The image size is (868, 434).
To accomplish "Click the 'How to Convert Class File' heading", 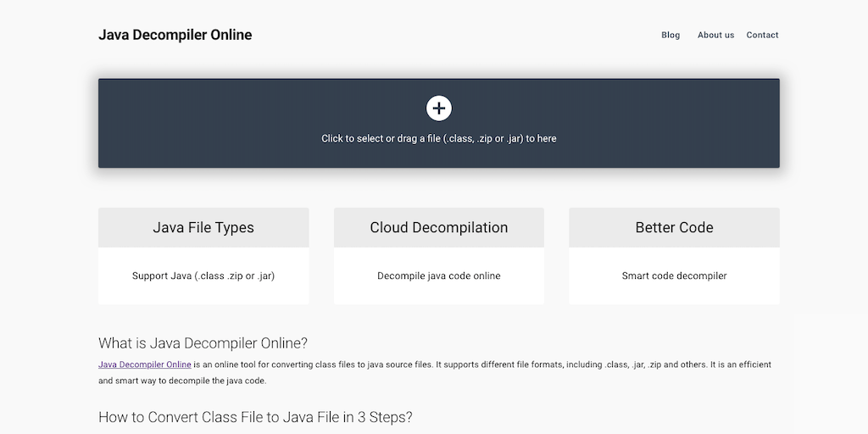I will click(x=255, y=417).
